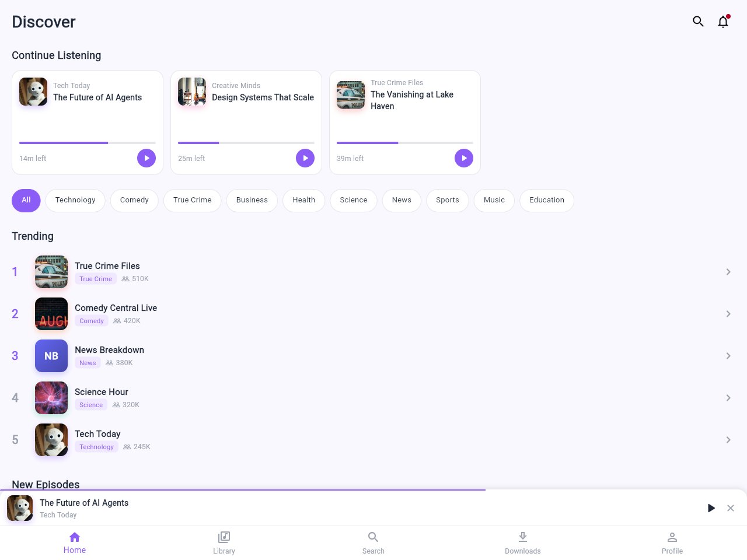Open News Breakdown row chevron

pyautogui.click(x=728, y=356)
